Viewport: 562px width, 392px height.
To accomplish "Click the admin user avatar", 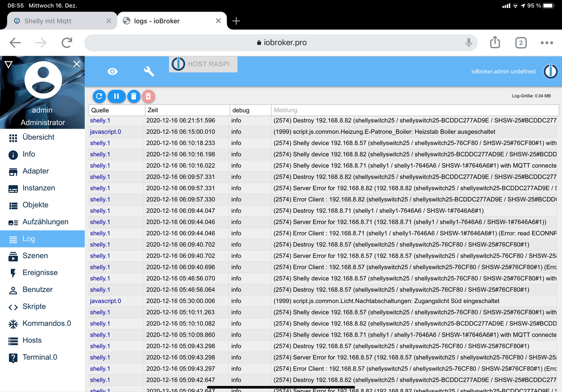I will point(43,80).
